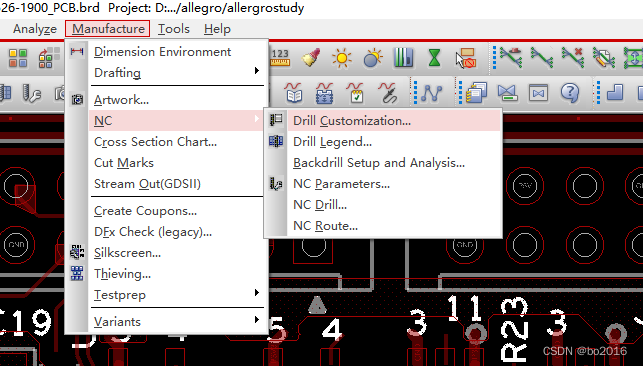
Task: Open the Tools menu
Action: point(174,29)
